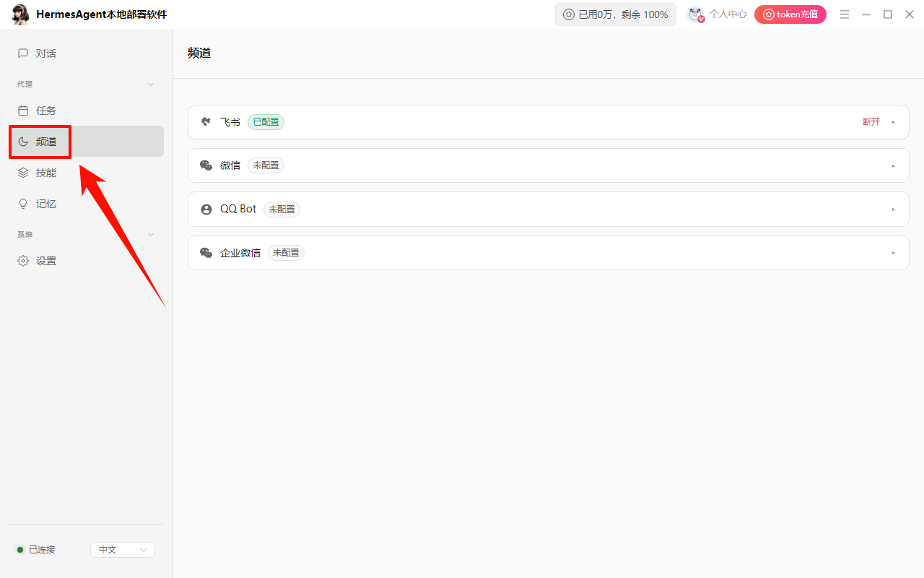The width and height of the screenshot is (924, 578).
Task: Click the 个人中心 user avatar icon
Action: pos(696,14)
